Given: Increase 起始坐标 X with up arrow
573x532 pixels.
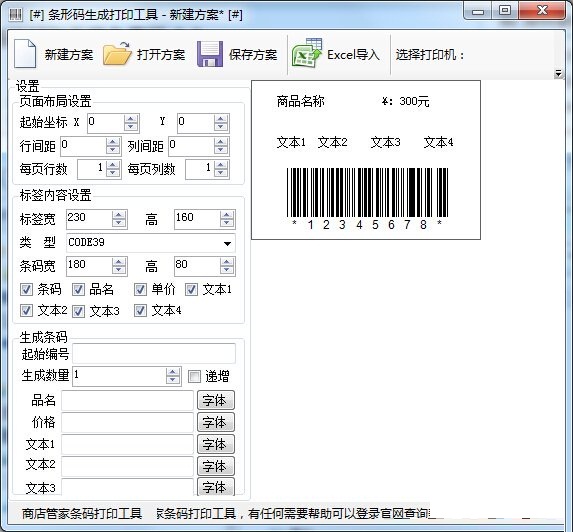Looking at the screenshot, I should 131,119.
